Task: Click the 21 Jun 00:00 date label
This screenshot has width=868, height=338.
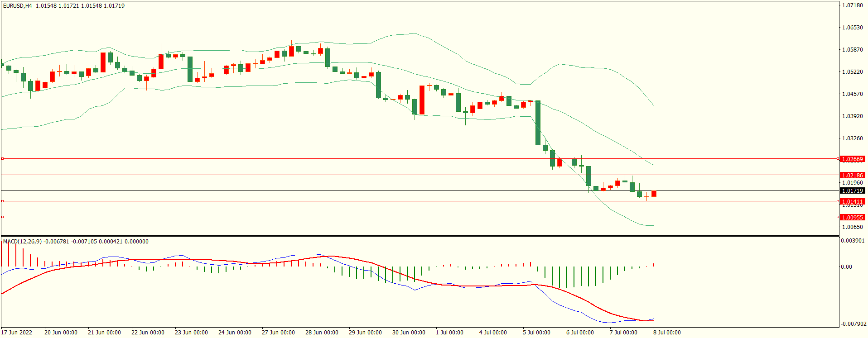Action: (104, 333)
